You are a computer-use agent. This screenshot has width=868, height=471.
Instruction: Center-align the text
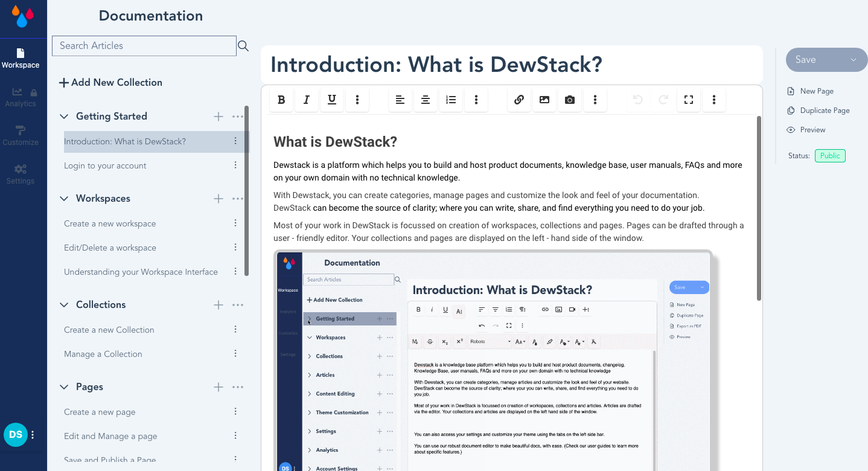[426, 100]
